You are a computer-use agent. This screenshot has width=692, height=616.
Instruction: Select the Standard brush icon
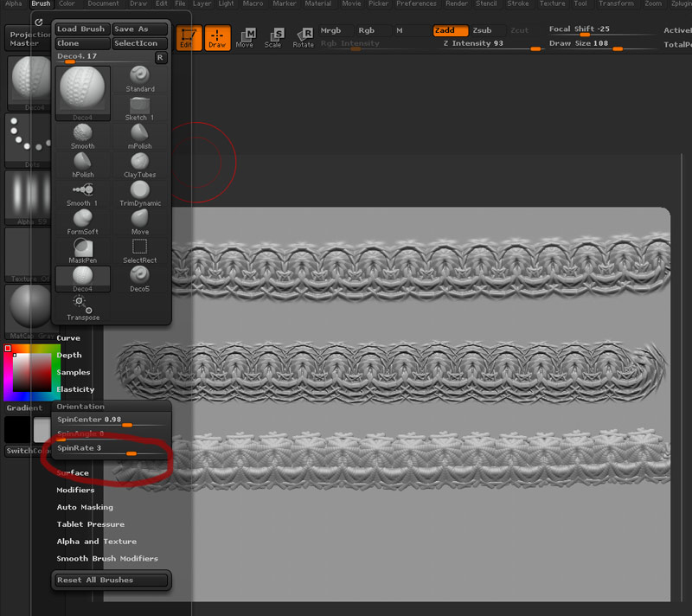tap(139, 80)
